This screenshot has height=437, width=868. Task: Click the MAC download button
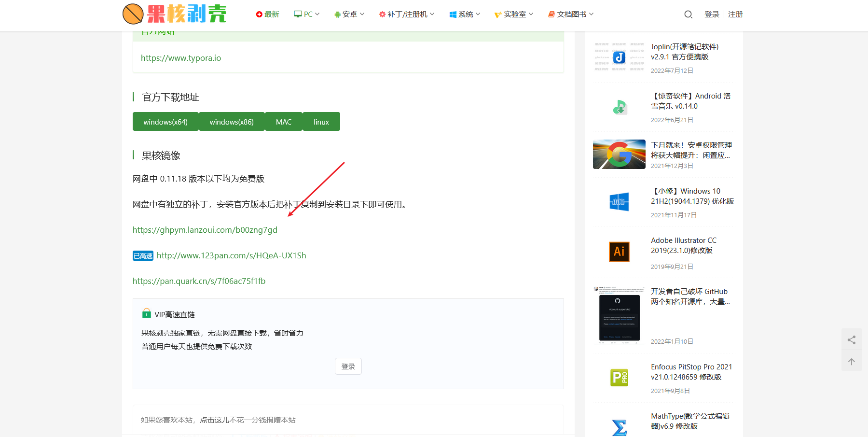284,122
